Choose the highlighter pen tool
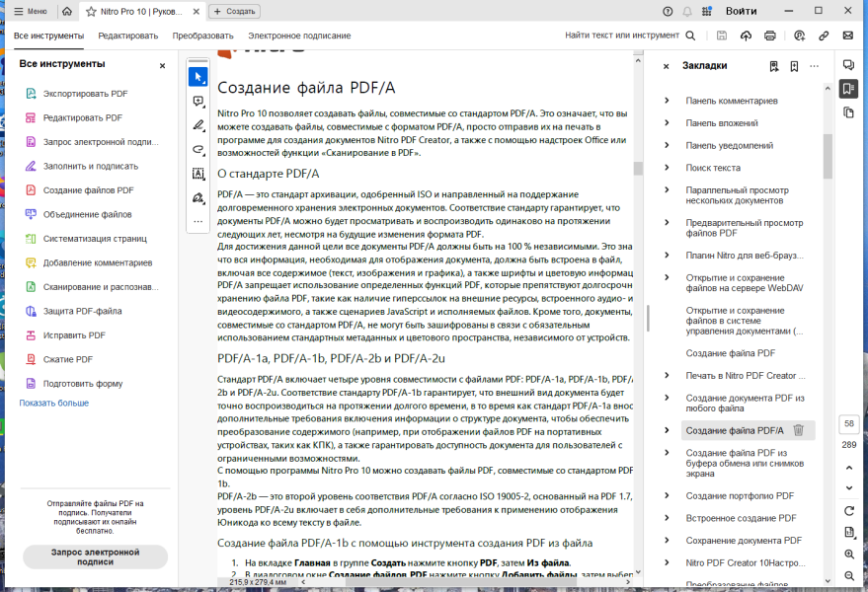 coord(198,125)
